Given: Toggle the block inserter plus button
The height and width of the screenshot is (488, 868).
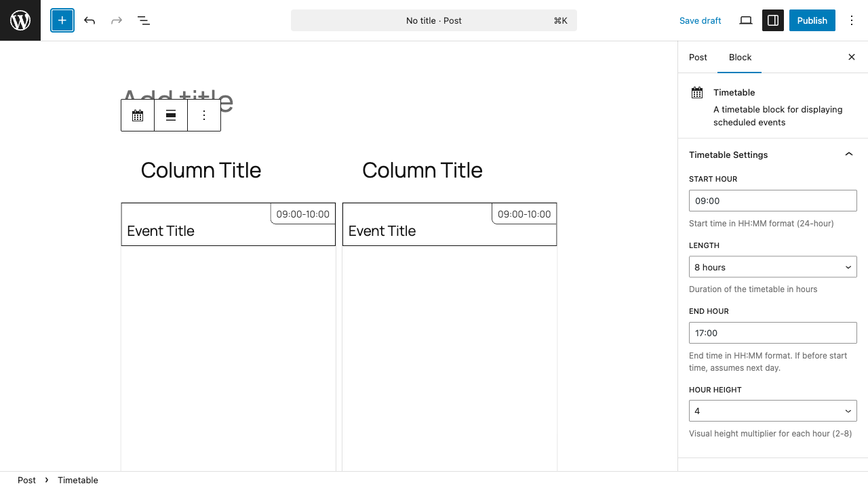Looking at the screenshot, I should [62, 20].
